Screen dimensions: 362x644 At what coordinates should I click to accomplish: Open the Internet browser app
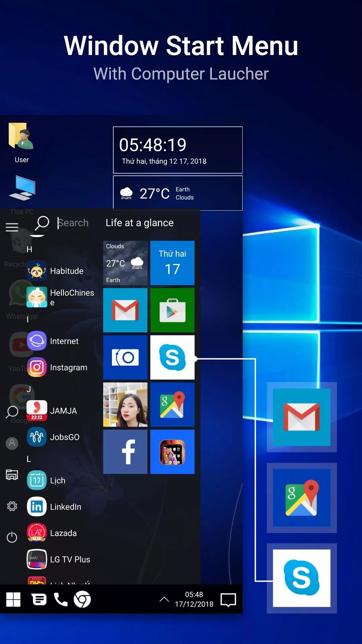[53, 341]
